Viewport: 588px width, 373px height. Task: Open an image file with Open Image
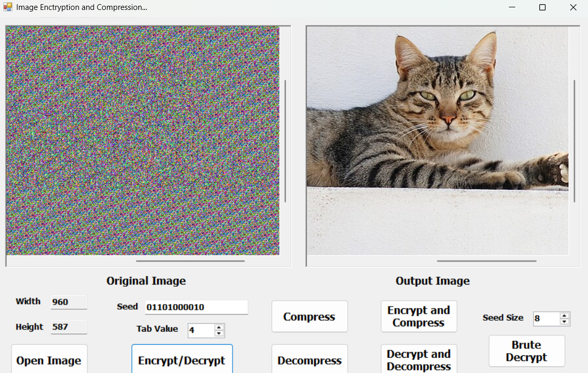click(x=49, y=359)
